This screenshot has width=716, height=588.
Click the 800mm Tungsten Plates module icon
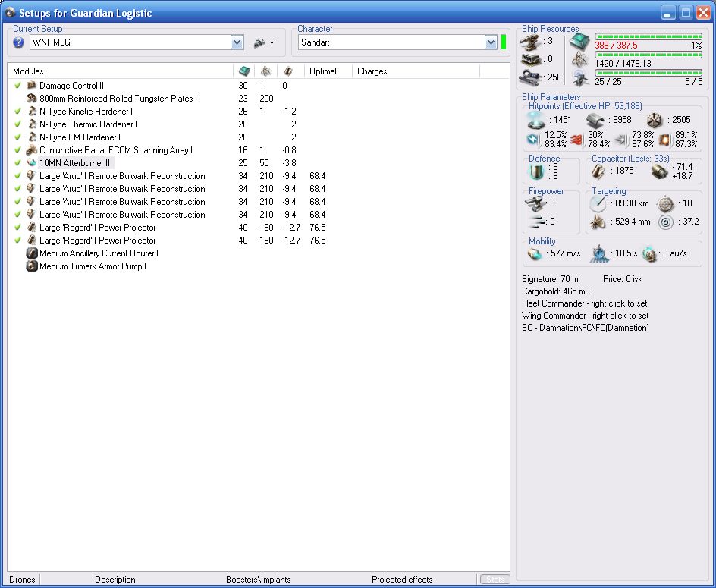tap(31, 98)
